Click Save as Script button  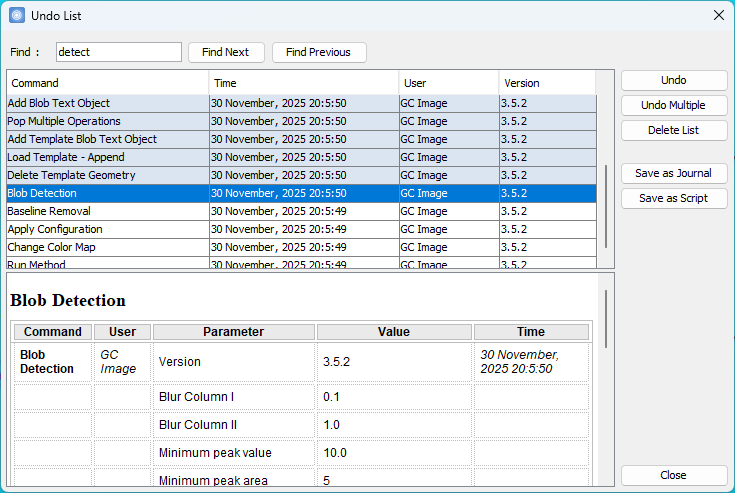pos(673,198)
